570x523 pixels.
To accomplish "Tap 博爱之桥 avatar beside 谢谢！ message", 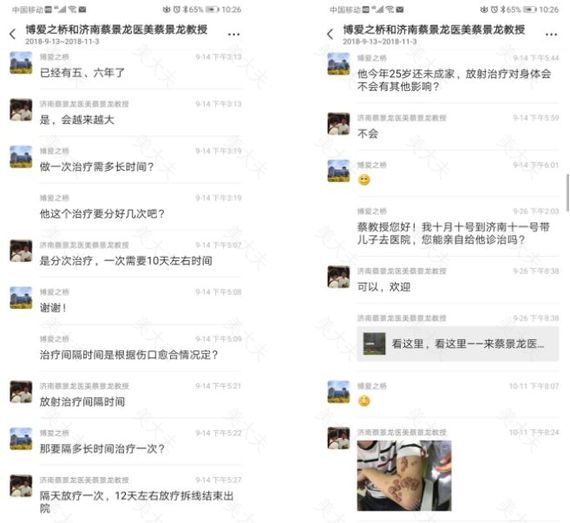I will coord(21,298).
